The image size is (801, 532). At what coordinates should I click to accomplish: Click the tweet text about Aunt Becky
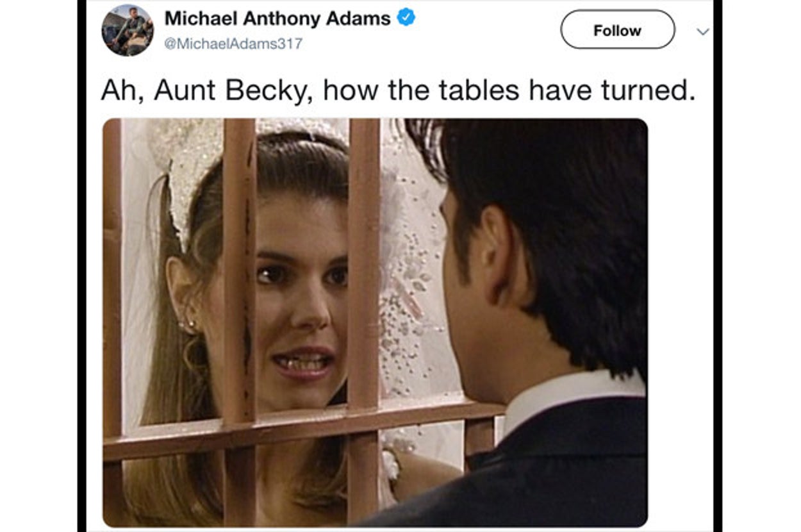point(398,90)
